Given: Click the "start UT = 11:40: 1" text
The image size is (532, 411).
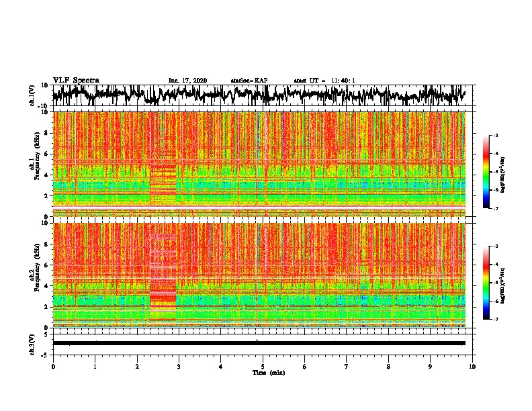Looking at the screenshot, I should pyautogui.click(x=324, y=81).
